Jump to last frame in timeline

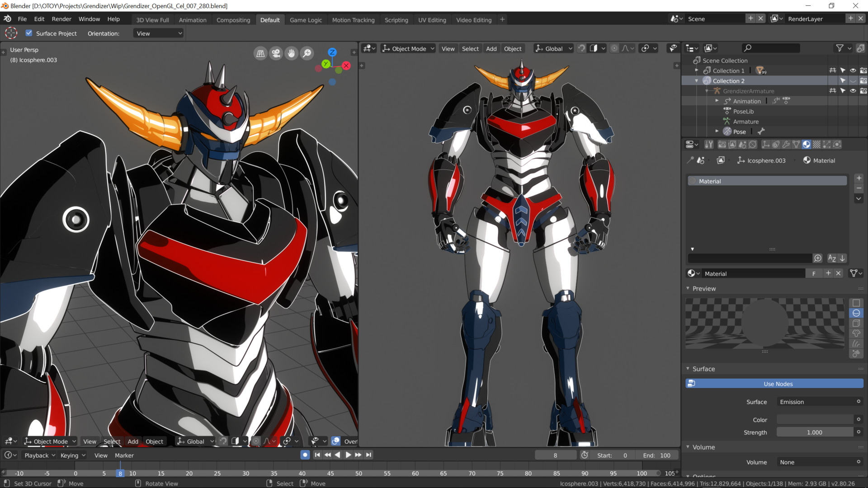(x=369, y=455)
